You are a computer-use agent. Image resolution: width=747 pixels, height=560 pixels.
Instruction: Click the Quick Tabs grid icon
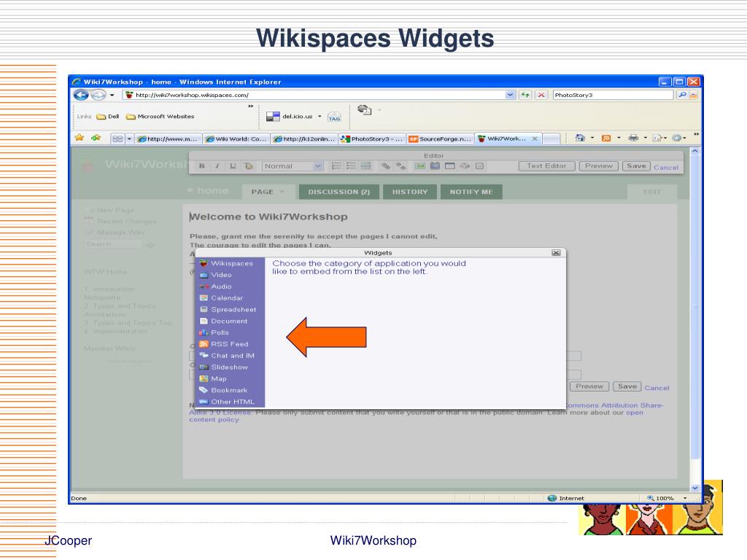117,139
